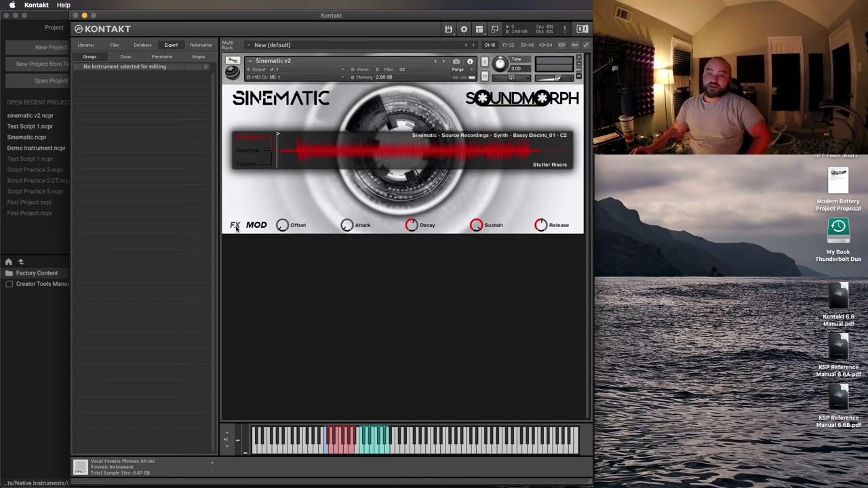Click the up-arrow icon beside home
This screenshot has width=868, height=488.
(21, 262)
